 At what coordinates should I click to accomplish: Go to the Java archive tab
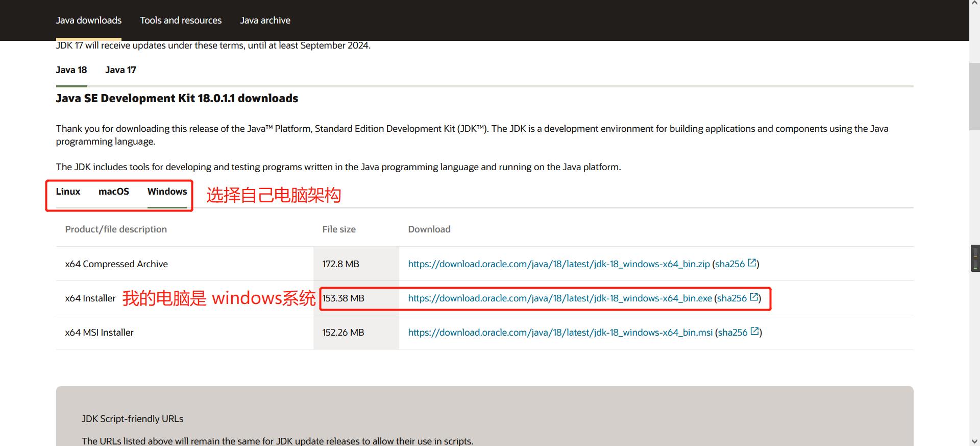265,20
